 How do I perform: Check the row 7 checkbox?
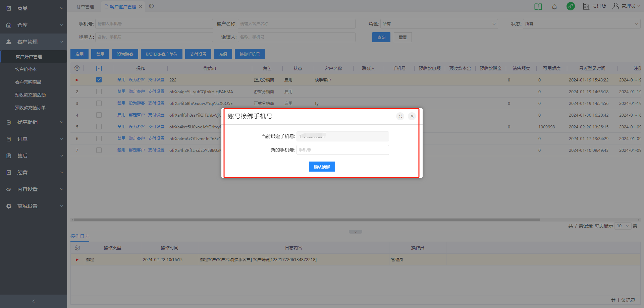pyautogui.click(x=99, y=150)
